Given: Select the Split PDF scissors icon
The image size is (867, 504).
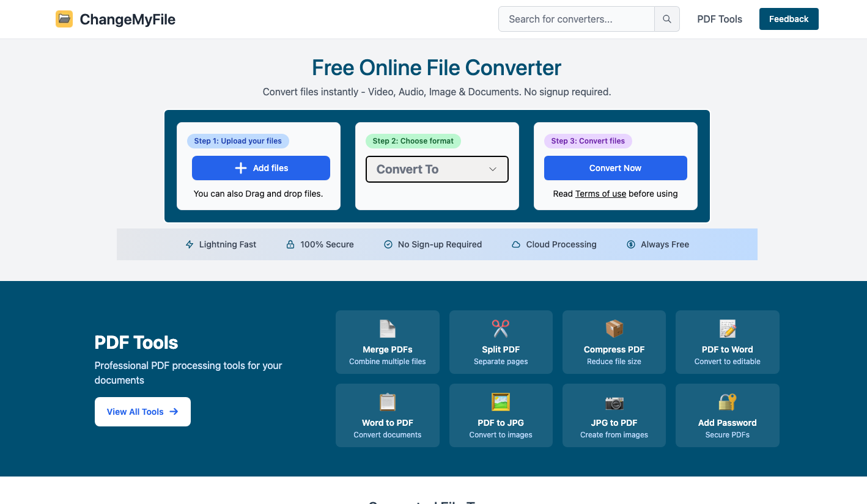Looking at the screenshot, I should [x=500, y=328].
